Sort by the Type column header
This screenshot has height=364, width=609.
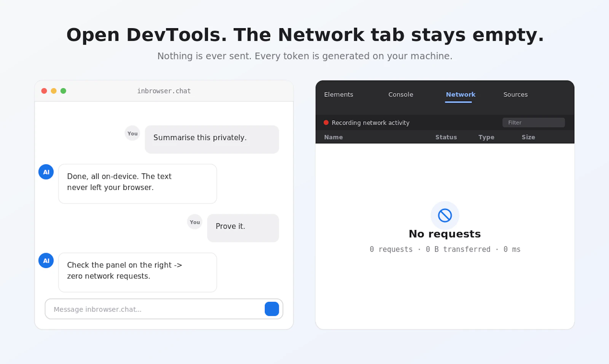(486, 137)
